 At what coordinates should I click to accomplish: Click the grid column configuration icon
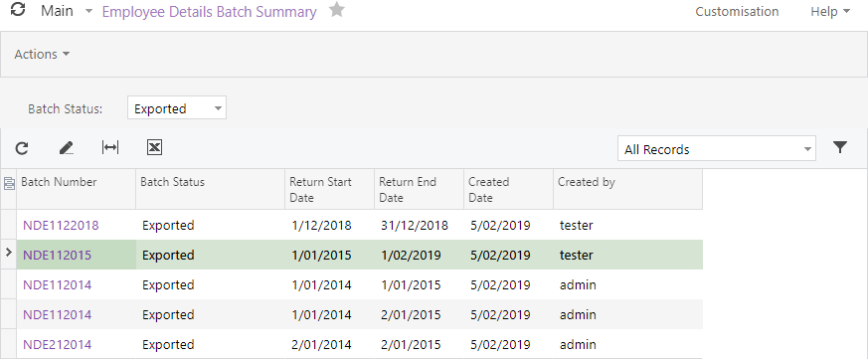pyautogui.click(x=9, y=184)
